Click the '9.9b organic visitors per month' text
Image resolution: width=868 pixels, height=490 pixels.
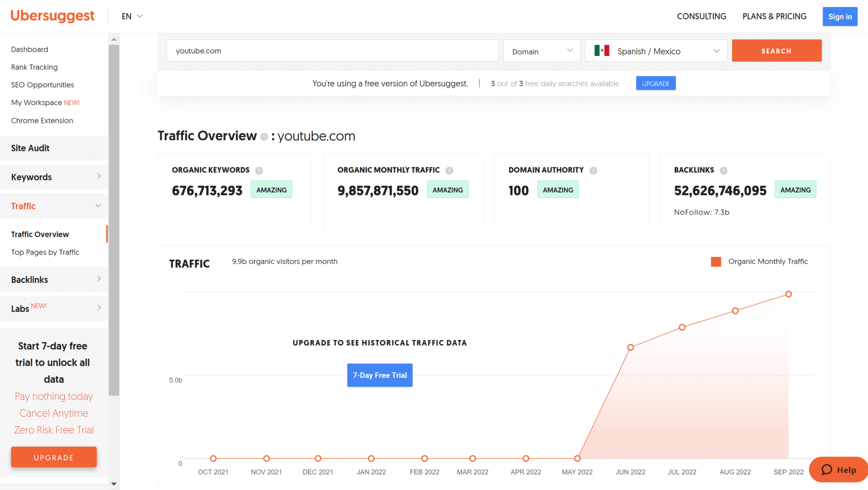pos(285,262)
